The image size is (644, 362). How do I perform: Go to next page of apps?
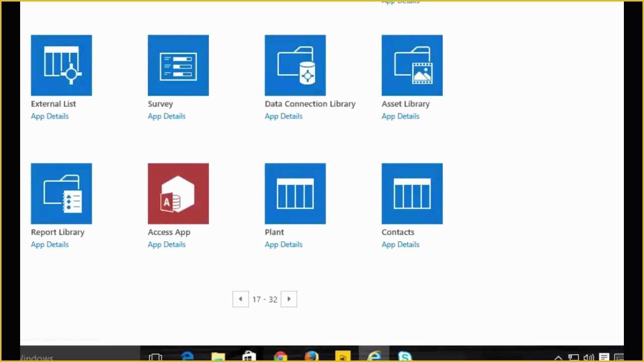coord(289,299)
